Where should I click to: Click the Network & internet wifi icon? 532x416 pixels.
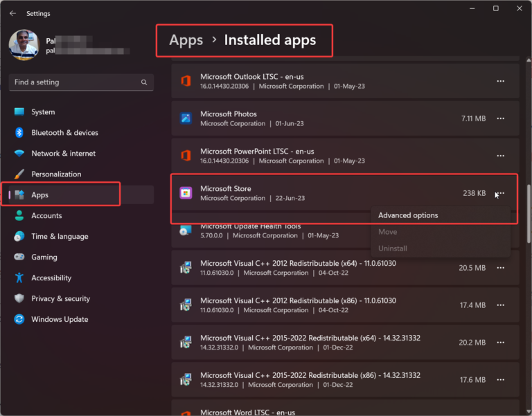pos(19,153)
